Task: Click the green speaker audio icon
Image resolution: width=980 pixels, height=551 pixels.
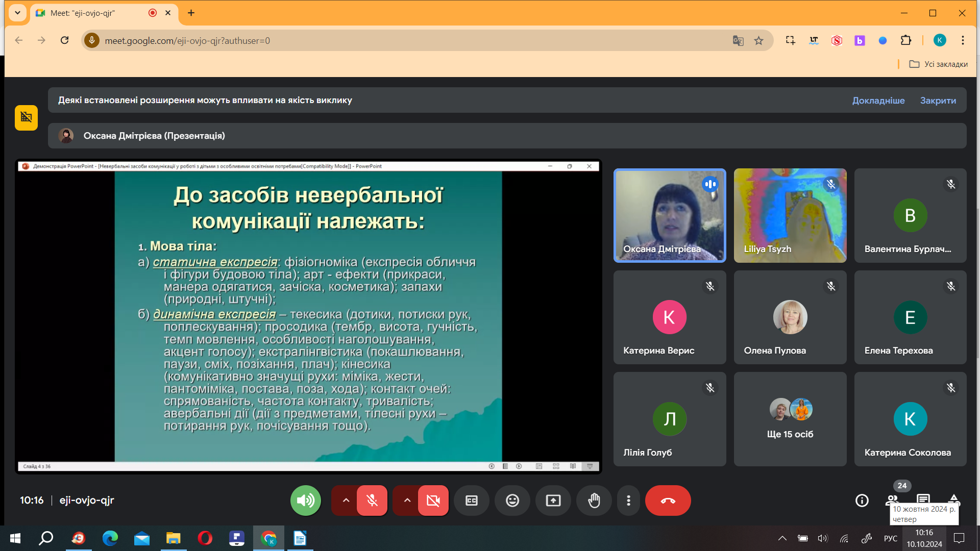Action: pyautogui.click(x=305, y=500)
